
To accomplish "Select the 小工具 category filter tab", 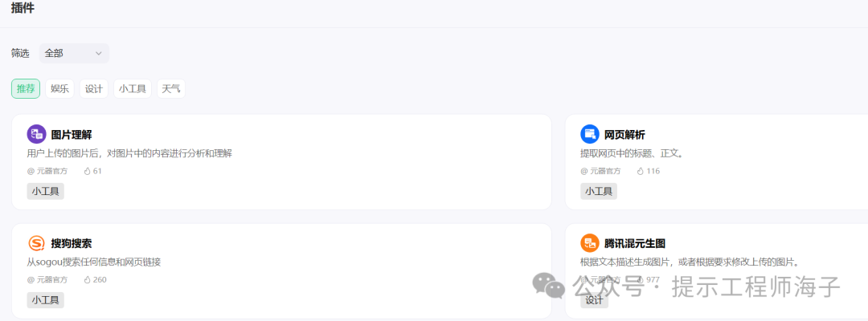I will coord(132,89).
